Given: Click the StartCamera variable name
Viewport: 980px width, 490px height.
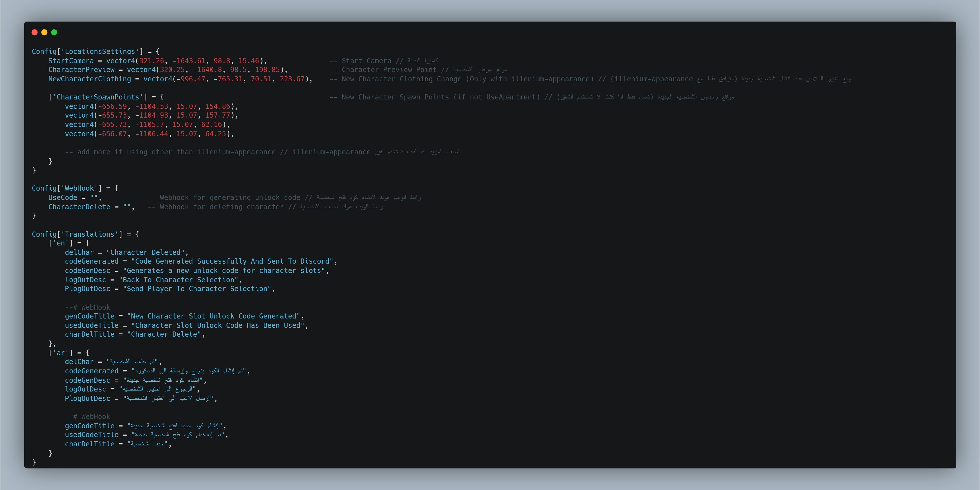Looking at the screenshot, I should click(71, 61).
